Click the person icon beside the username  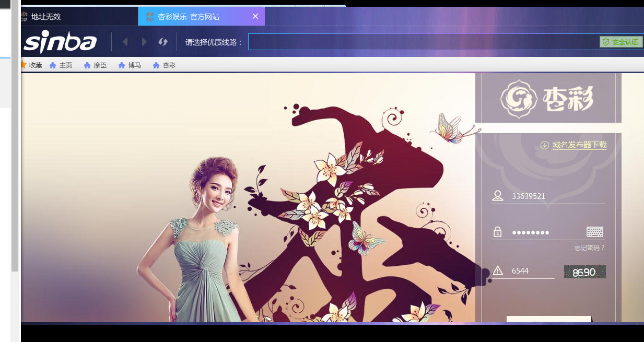click(x=497, y=196)
